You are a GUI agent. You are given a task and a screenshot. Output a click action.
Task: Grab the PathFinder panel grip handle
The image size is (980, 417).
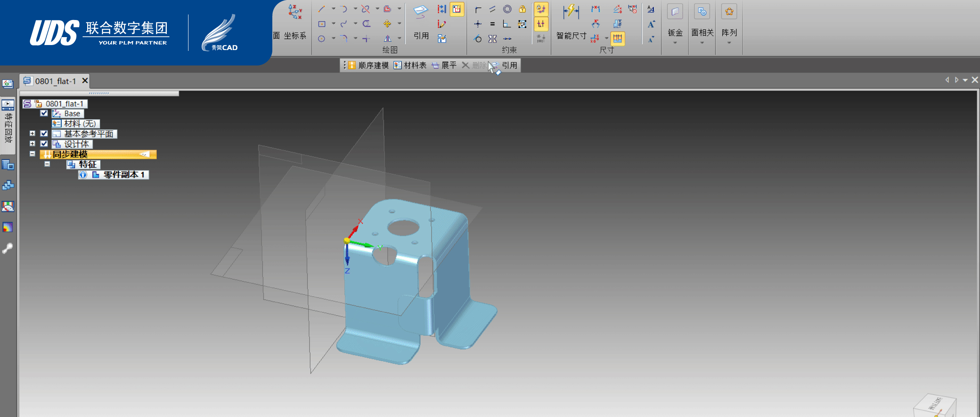point(99,93)
